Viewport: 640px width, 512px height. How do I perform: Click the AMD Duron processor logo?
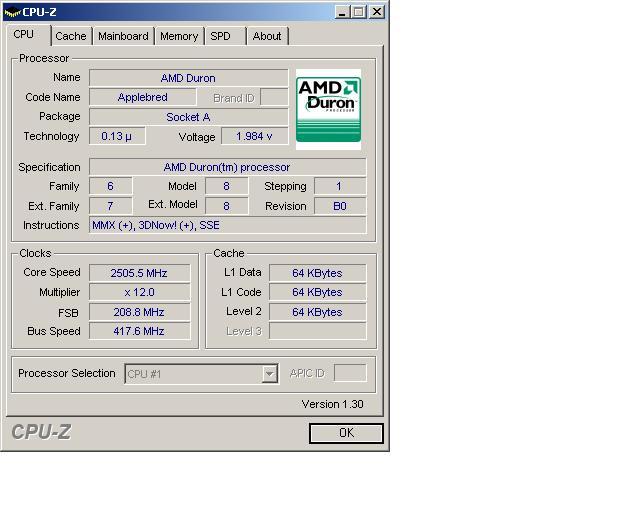(x=329, y=109)
